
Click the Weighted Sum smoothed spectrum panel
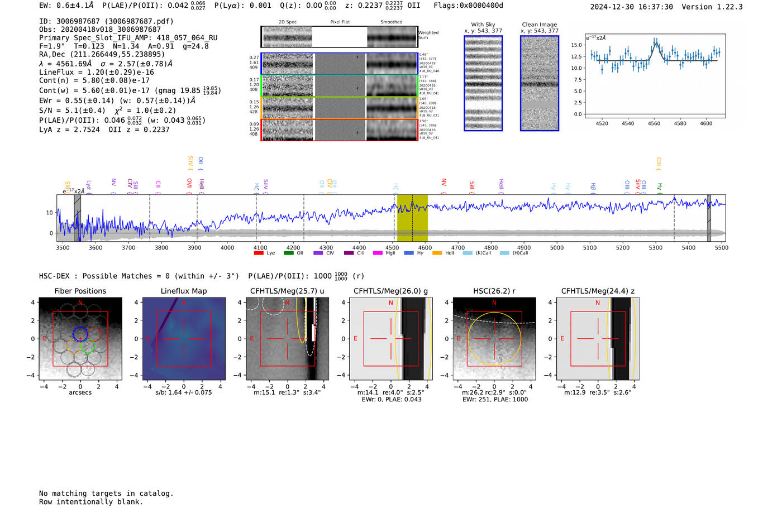(392, 37)
